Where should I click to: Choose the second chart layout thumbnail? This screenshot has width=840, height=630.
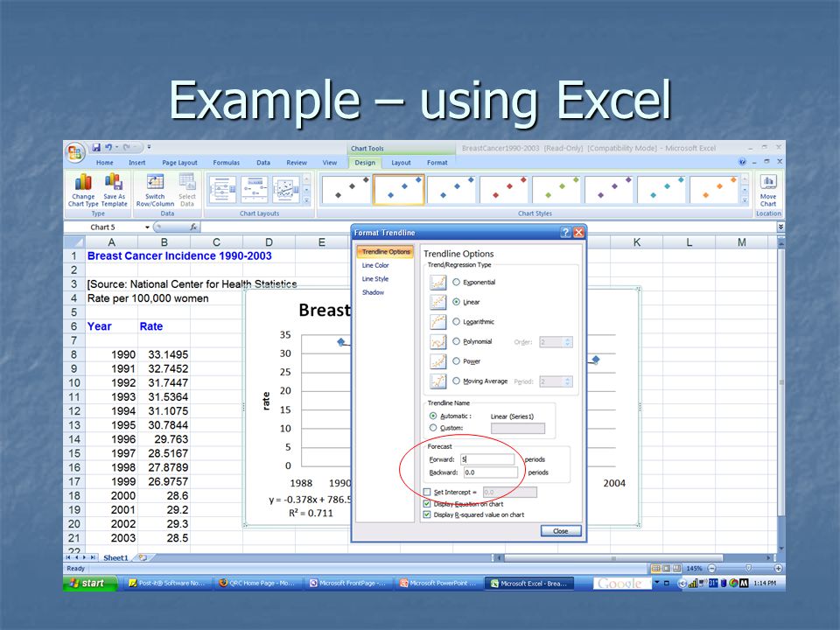(x=255, y=190)
